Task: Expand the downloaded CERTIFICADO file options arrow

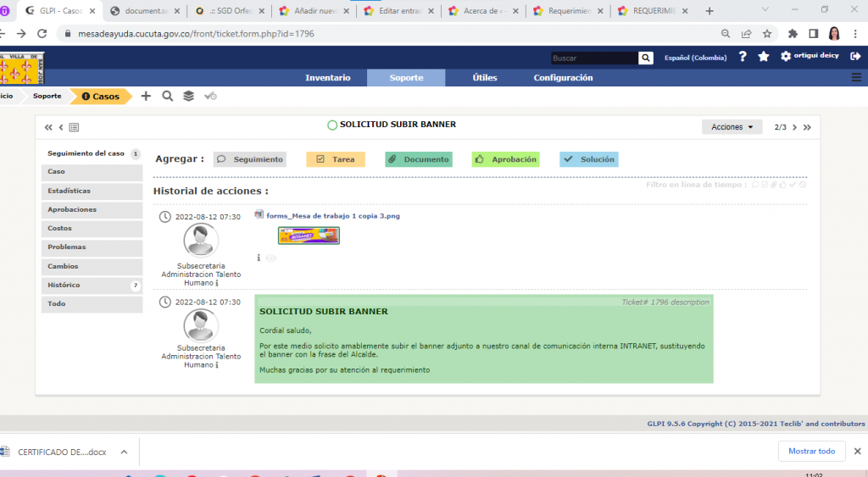Action: point(123,452)
